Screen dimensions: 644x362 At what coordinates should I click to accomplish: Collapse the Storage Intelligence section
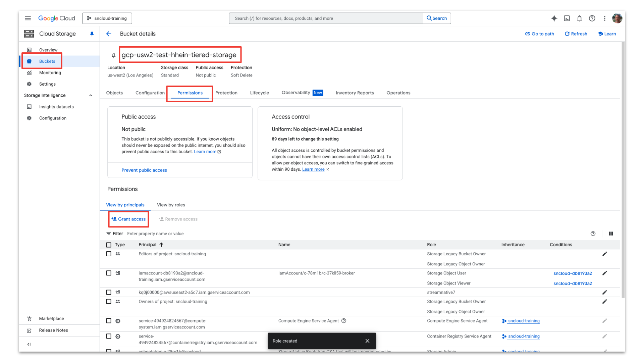point(91,95)
